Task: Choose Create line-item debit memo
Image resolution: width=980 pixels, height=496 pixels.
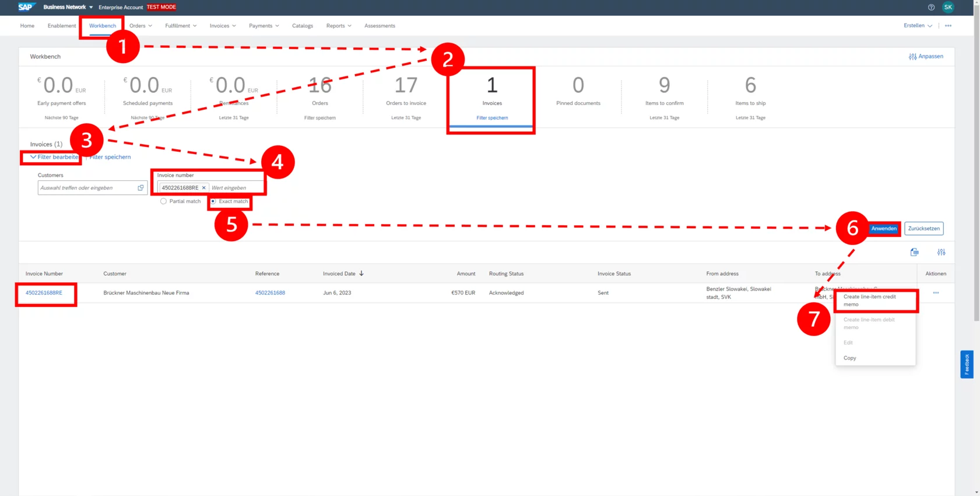Action: (875, 323)
